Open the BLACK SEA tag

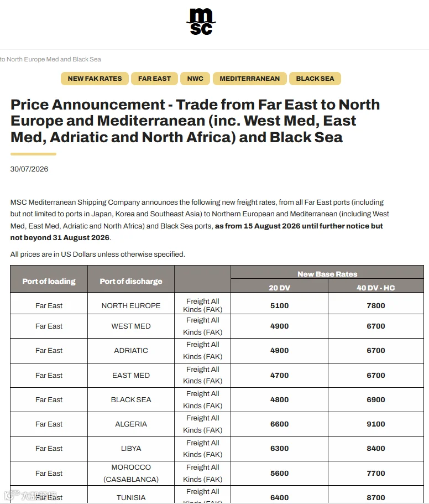315,79
